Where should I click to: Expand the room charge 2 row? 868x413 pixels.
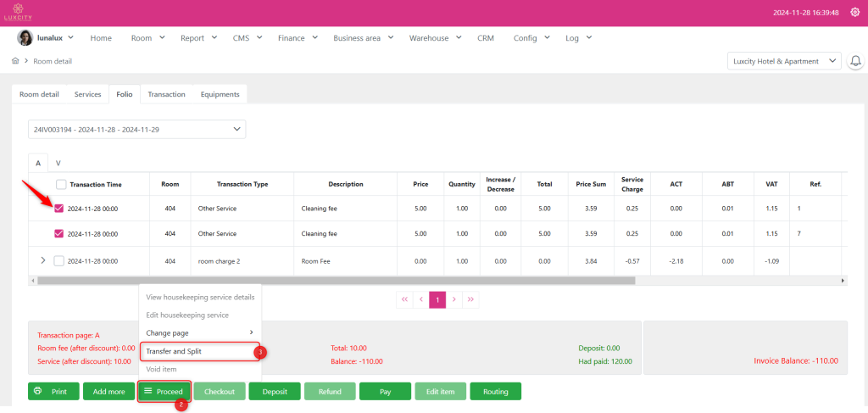[43, 260]
